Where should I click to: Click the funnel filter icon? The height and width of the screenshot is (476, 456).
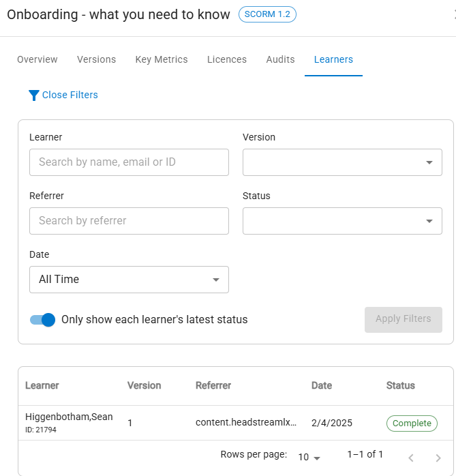point(33,95)
